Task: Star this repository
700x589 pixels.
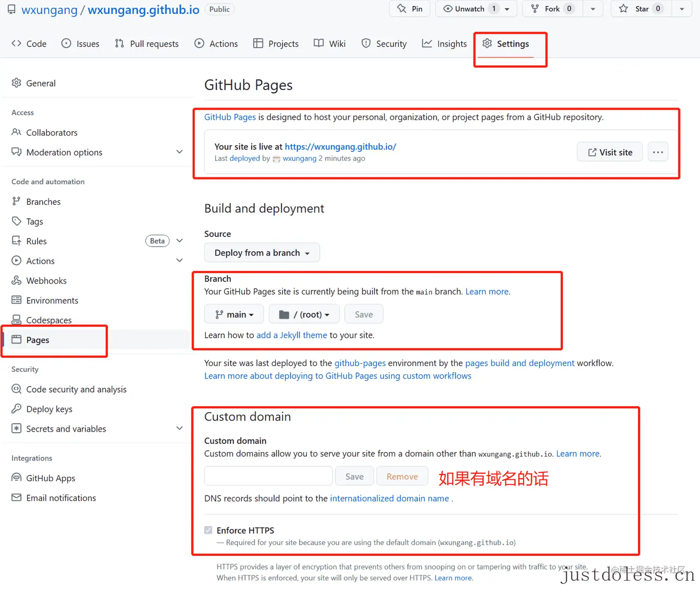Action: 641,9
